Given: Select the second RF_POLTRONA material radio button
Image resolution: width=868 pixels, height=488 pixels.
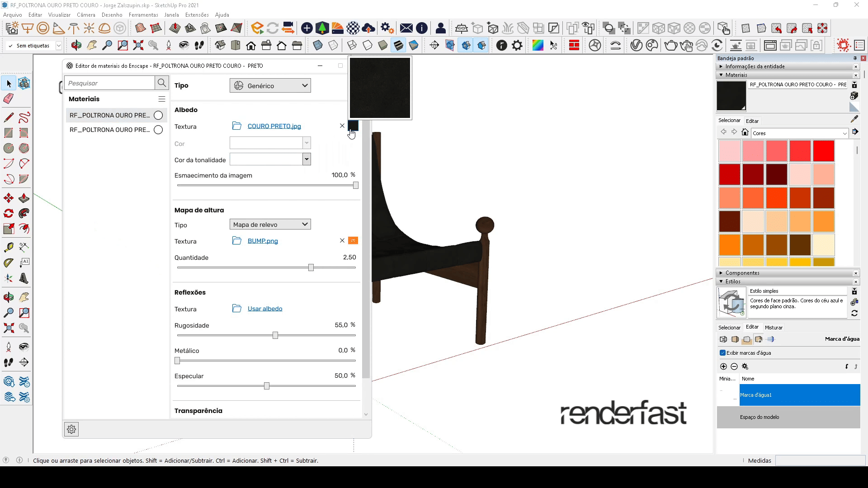Looking at the screenshot, I should [158, 130].
